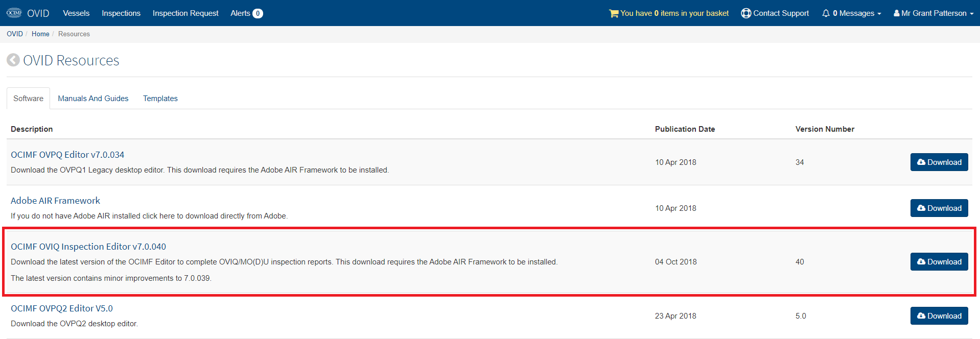Viewport: 980px width, 339px height.
Task: Click the Resources breadcrumb text
Action: tap(74, 34)
